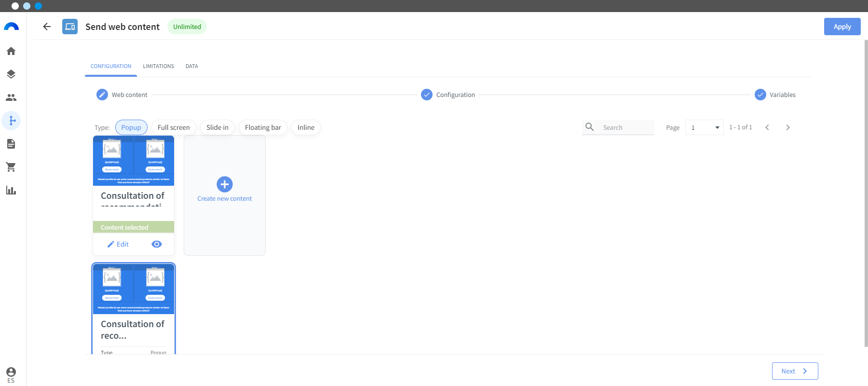Open the layers icon in sidebar
This screenshot has height=386, width=868.
tap(11, 74)
